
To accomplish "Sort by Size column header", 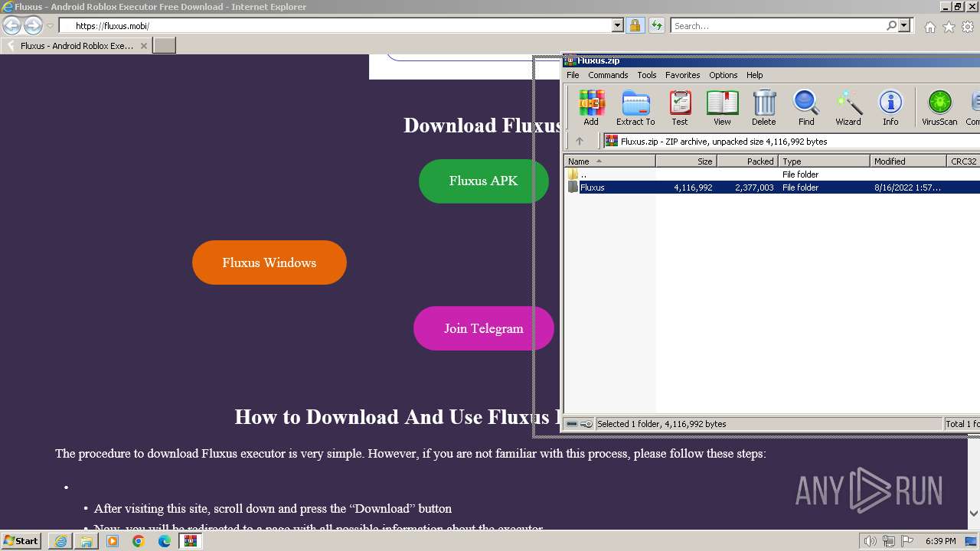I will pyautogui.click(x=686, y=161).
